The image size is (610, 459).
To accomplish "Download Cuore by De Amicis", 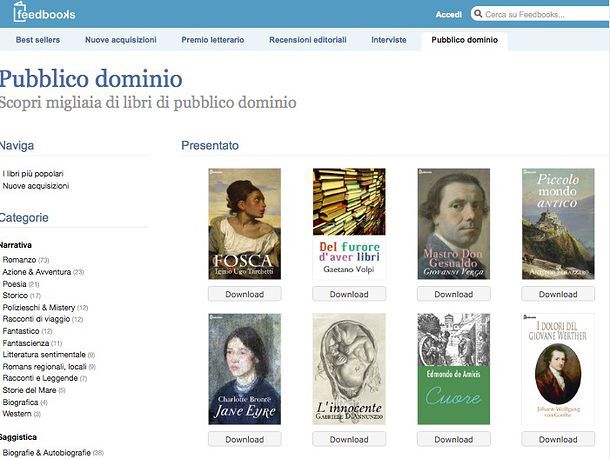I will [454, 439].
